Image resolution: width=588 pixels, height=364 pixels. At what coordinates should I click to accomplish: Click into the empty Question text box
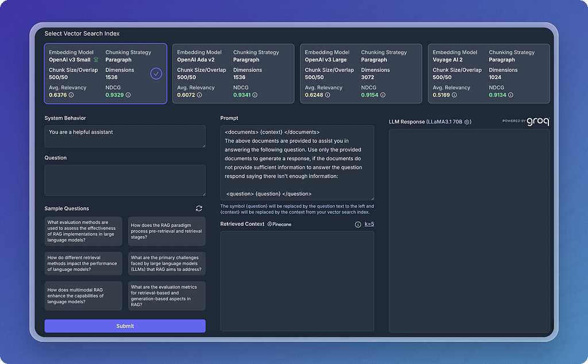pos(125,180)
